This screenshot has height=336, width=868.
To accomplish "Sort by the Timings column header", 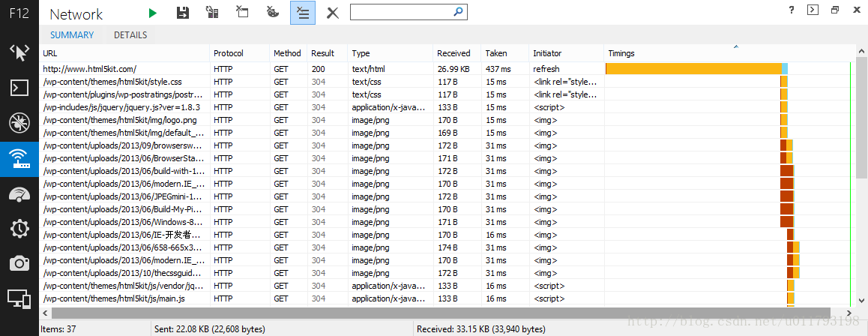I will tap(728, 54).
